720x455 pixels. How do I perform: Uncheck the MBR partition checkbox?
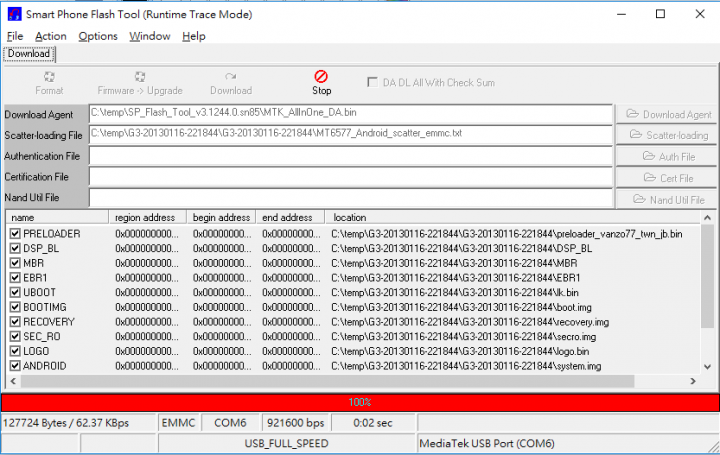[15, 263]
